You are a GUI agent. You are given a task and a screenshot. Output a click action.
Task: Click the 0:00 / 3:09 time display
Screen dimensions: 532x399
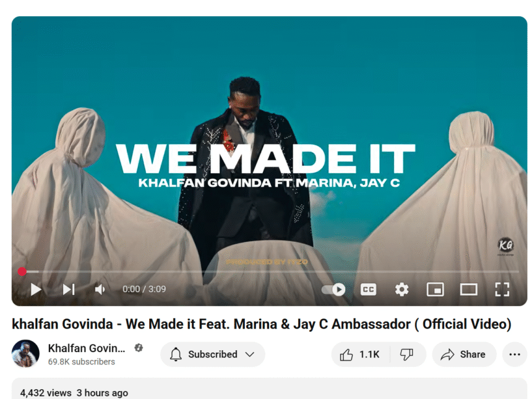pyautogui.click(x=144, y=289)
